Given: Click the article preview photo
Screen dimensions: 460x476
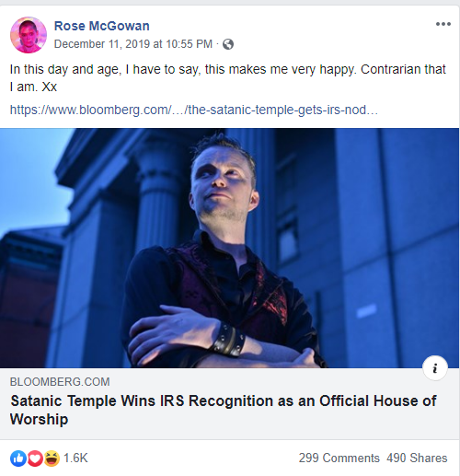Looking at the screenshot, I should [229, 248].
